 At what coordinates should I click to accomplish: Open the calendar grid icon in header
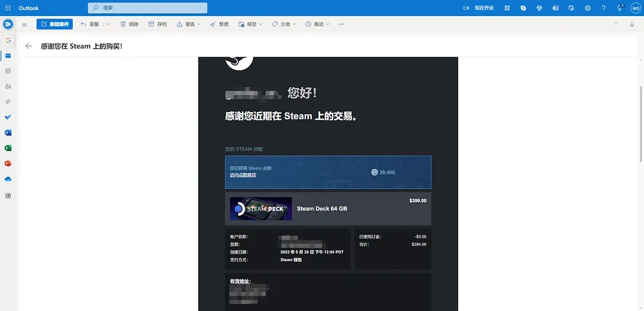[x=507, y=8]
